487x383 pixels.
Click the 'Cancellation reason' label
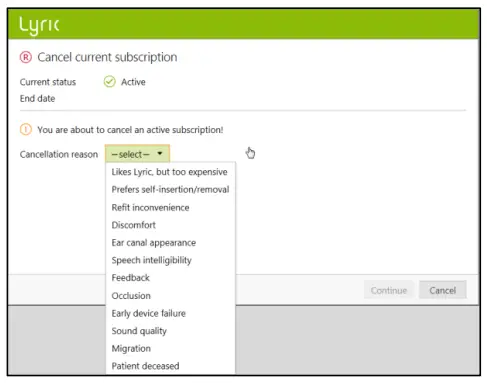(x=59, y=154)
